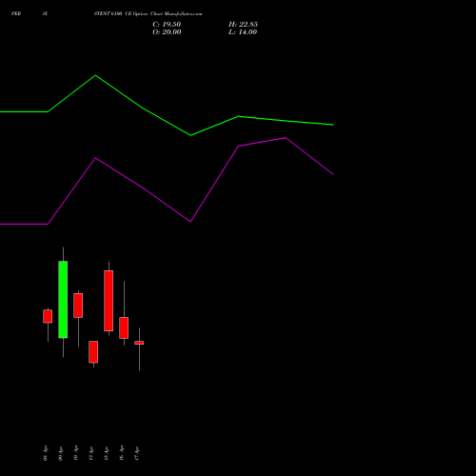
Task: Click the highest point of the purple line
Action: (286, 138)
